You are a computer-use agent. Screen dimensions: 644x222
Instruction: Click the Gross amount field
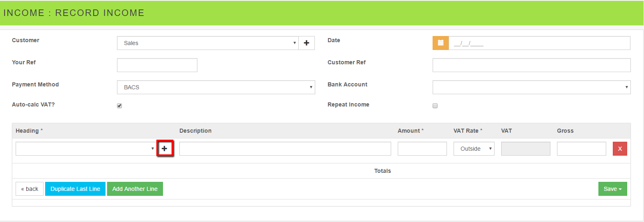pyautogui.click(x=581, y=149)
